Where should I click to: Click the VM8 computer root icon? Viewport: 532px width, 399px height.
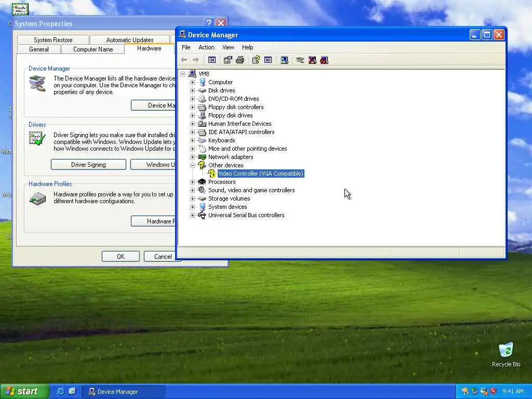pos(192,74)
